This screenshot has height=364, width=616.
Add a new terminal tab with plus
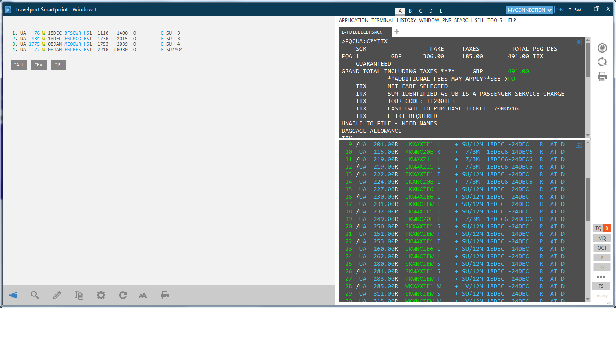tap(397, 31)
